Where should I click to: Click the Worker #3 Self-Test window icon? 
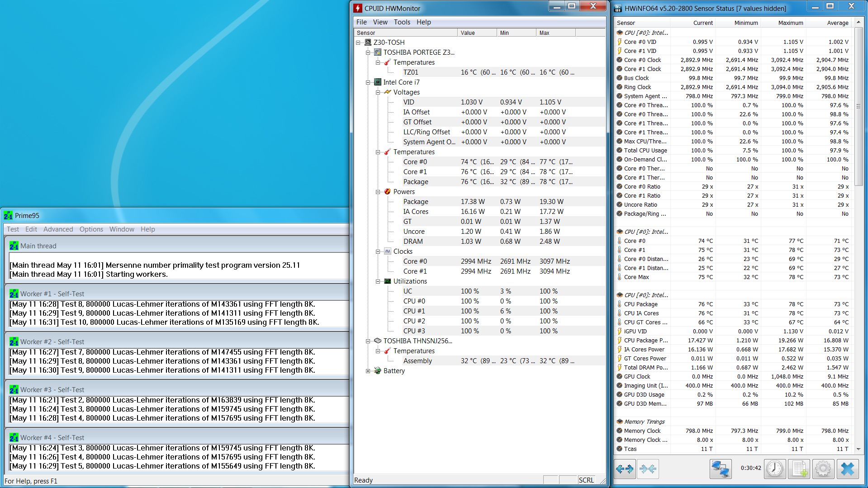click(x=14, y=390)
